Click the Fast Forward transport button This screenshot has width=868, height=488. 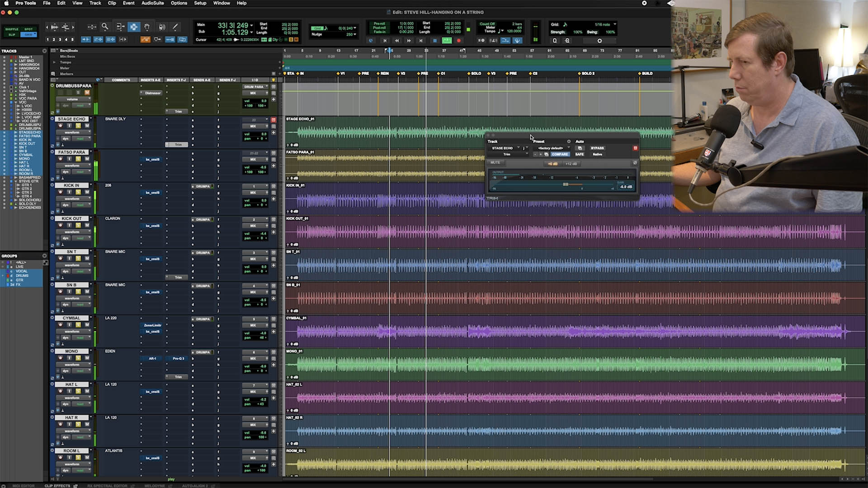409,41
